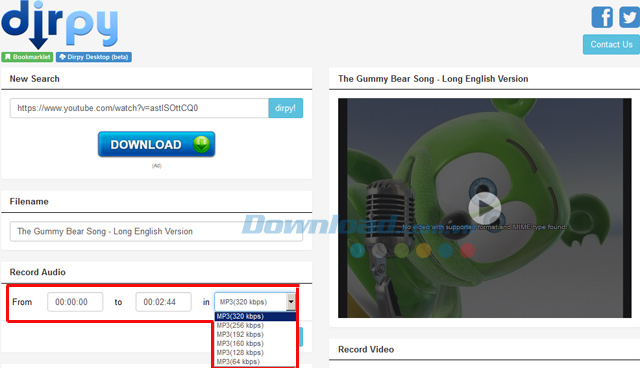Viewport: 640px width, 368px height.
Task: Click the New Search heading
Action: (35, 79)
